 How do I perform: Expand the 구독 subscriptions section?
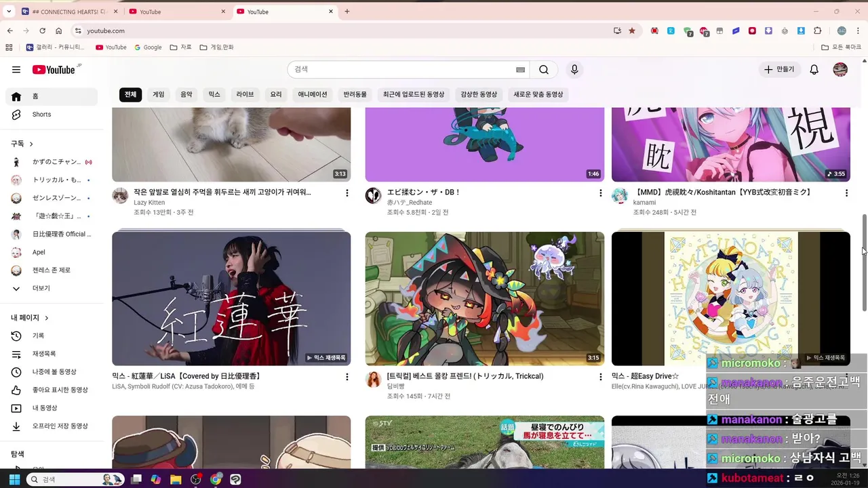point(22,144)
